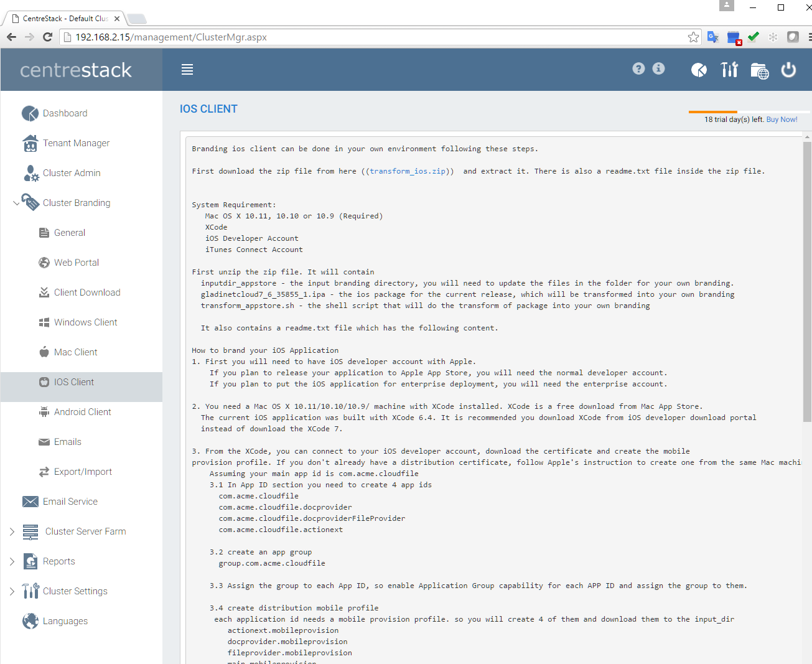Image resolution: width=812 pixels, height=664 pixels.
Task: Download the transform_ios.zip link
Action: [408, 171]
